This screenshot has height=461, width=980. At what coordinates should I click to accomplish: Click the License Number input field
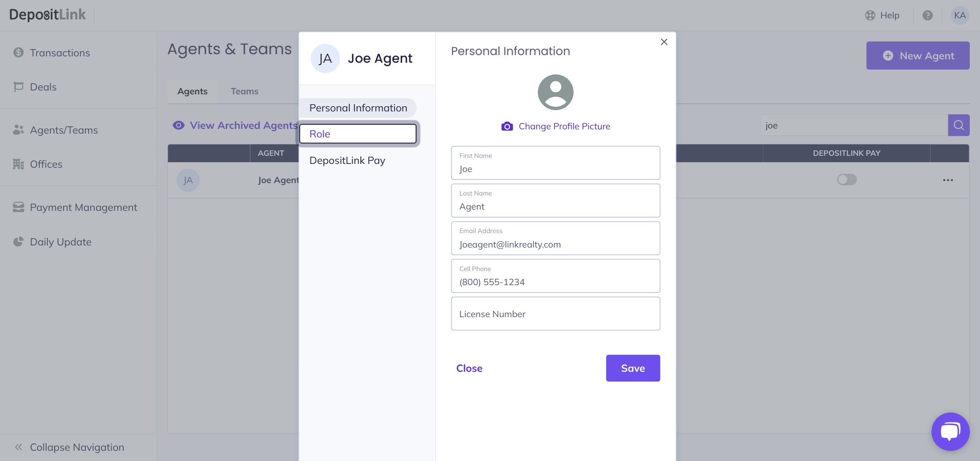pos(555,314)
